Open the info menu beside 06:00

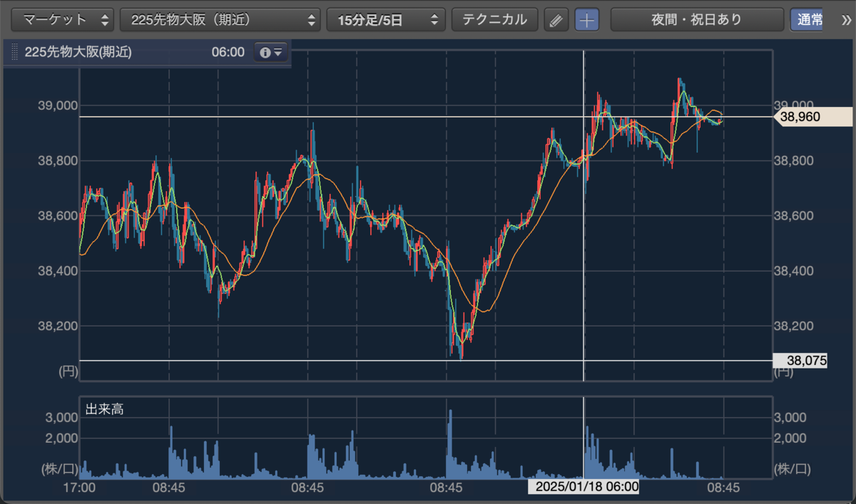[271, 52]
